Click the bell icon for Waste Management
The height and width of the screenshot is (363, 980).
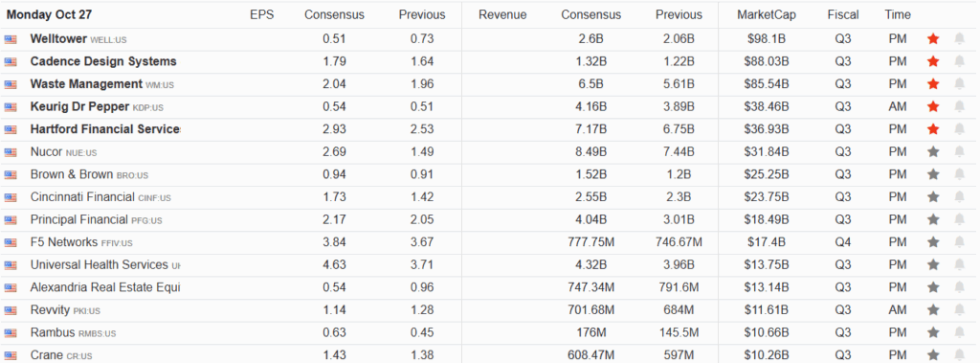pyautogui.click(x=959, y=84)
